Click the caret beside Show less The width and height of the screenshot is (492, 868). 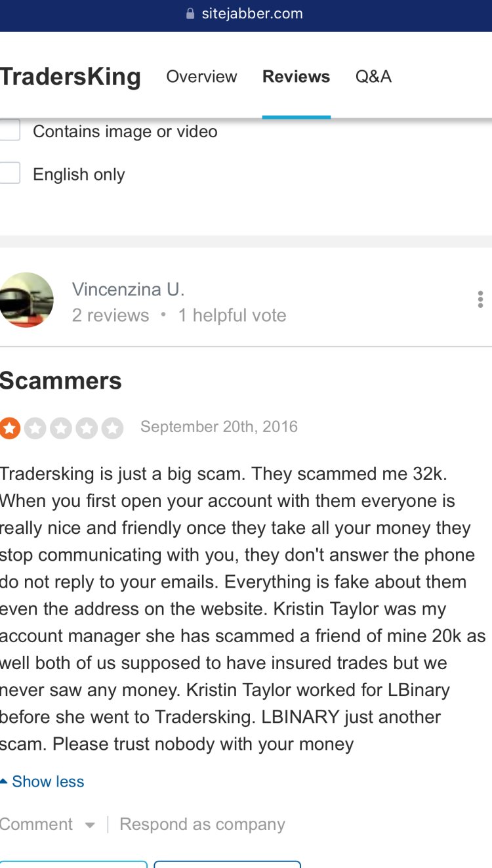pos(4,781)
